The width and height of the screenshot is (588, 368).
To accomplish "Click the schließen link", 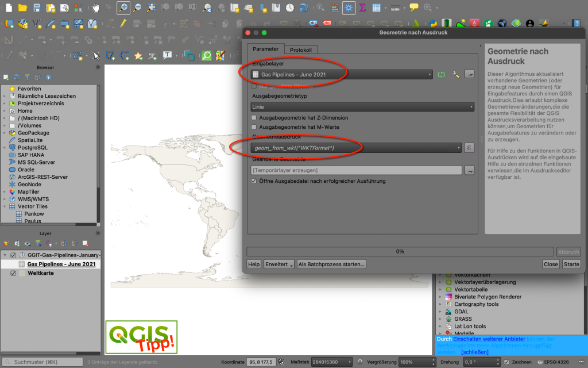I will pos(475,352).
